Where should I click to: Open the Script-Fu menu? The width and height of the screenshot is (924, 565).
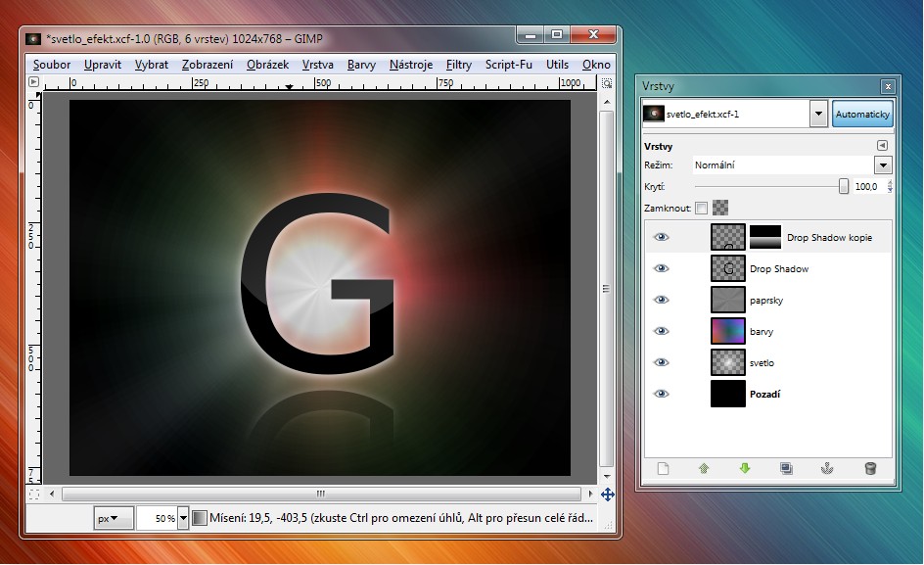click(509, 65)
